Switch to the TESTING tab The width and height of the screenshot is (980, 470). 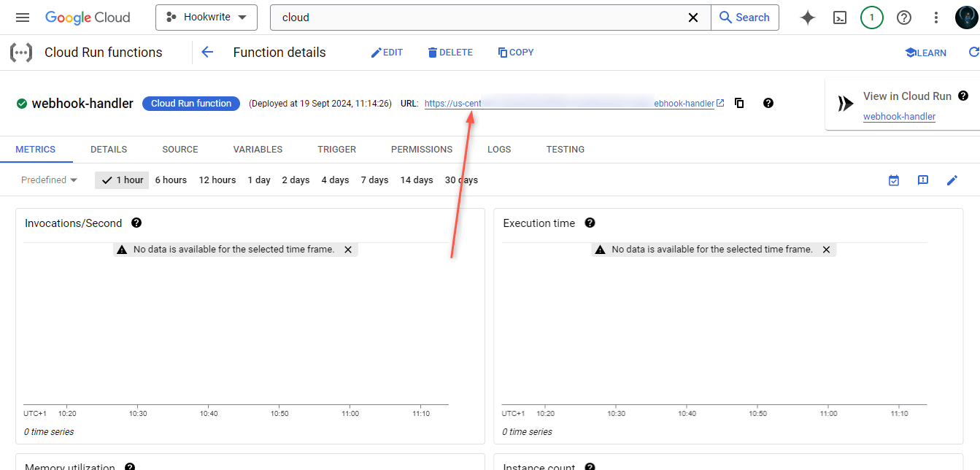566,149
